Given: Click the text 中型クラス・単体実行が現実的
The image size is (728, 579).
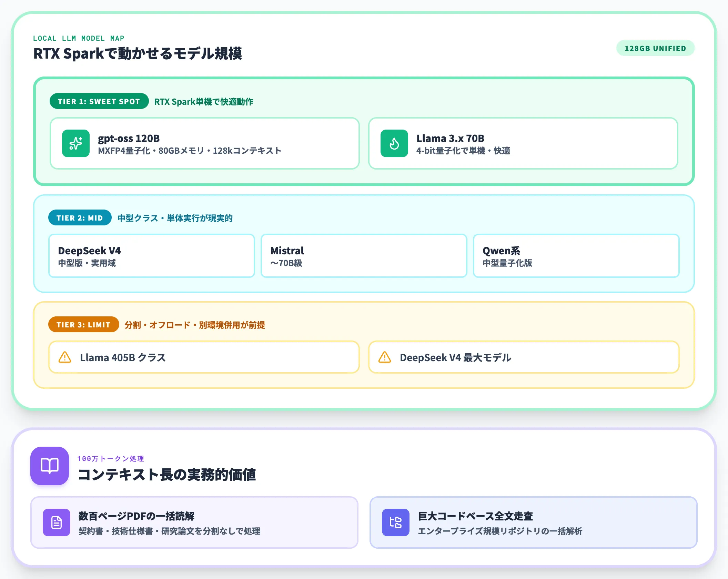Looking at the screenshot, I should (175, 218).
